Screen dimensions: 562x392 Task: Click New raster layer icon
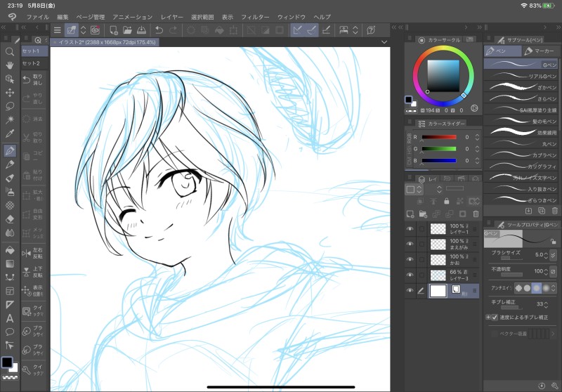coord(410,214)
